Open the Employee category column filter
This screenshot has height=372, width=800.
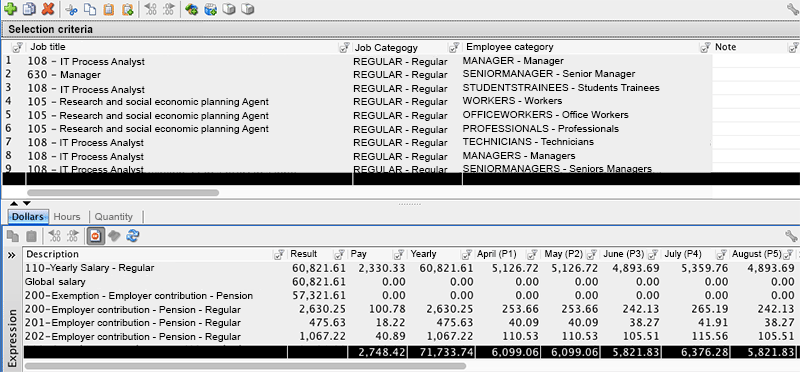[x=705, y=47]
